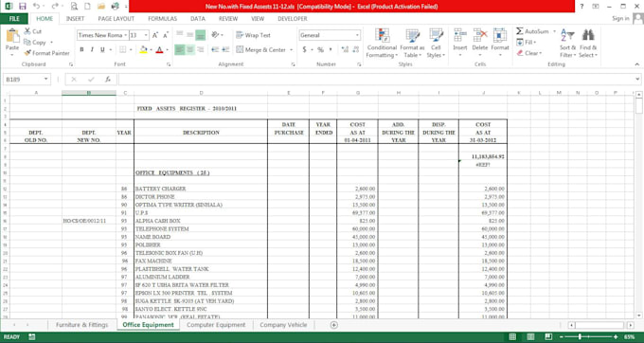The width and height of the screenshot is (644, 343).
Task: Click the Insert Function fx icon
Action: pos(108,80)
